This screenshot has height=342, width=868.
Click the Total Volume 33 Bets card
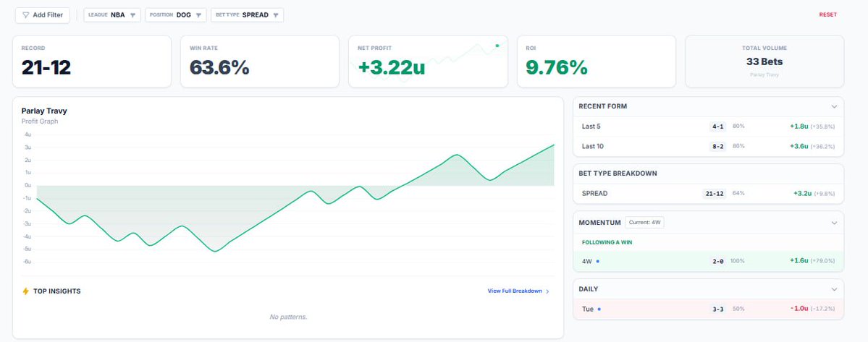(x=764, y=61)
